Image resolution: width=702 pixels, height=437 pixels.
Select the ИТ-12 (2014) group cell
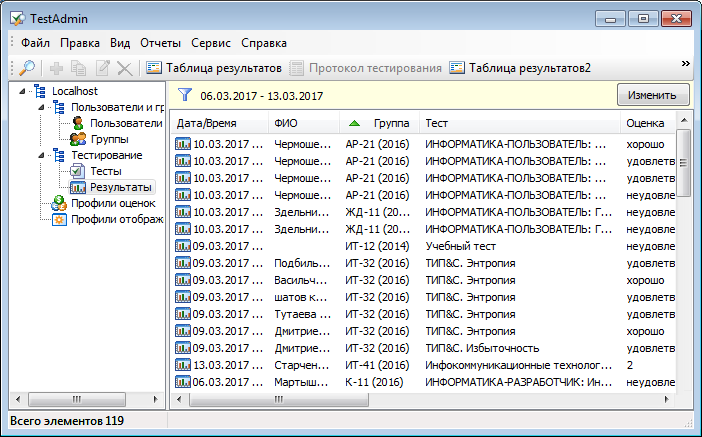(x=377, y=246)
